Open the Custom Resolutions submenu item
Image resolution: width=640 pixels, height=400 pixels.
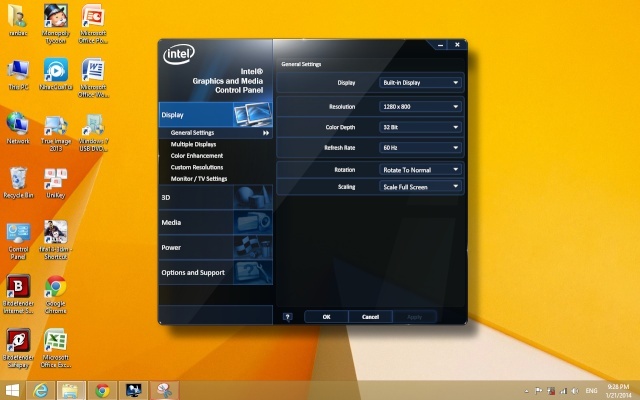pyautogui.click(x=197, y=167)
